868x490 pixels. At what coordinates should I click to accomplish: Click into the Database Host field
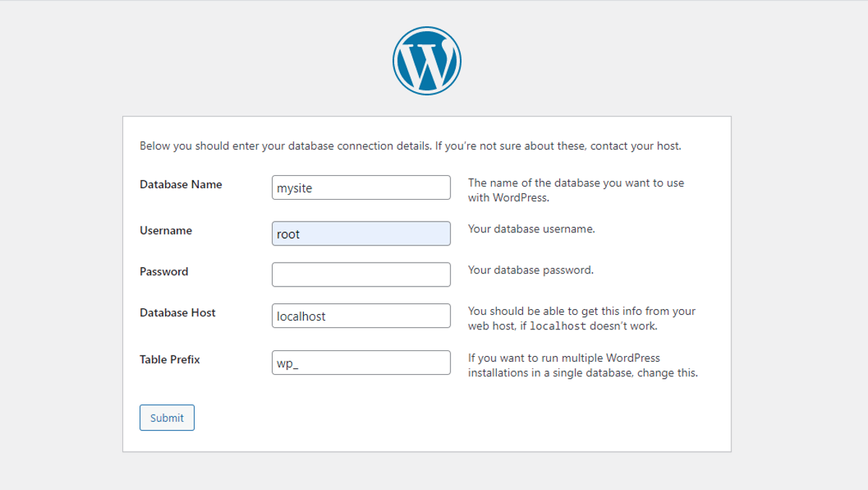tap(360, 316)
